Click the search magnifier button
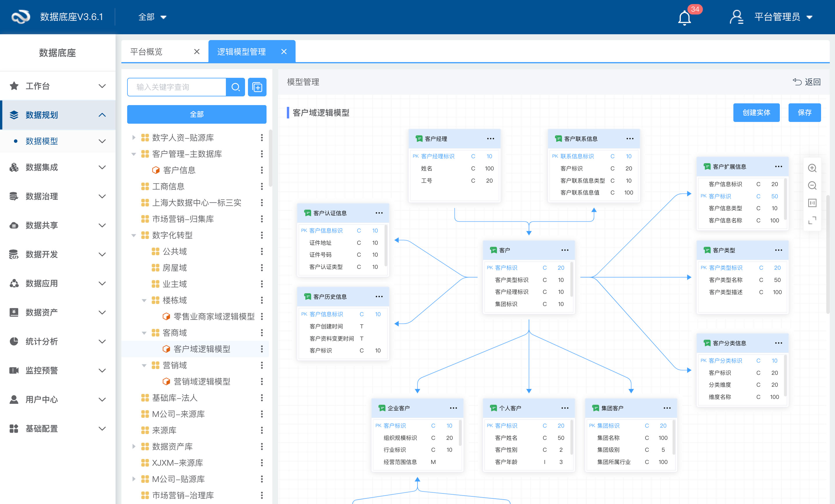 235,87
